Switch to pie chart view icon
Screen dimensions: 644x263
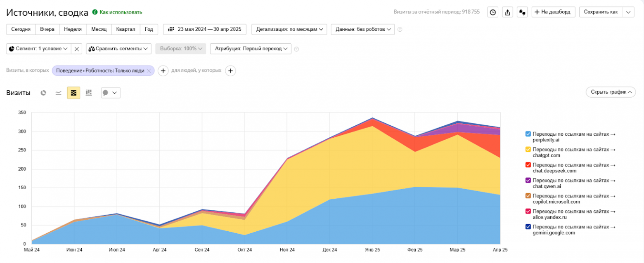pos(43,93)
